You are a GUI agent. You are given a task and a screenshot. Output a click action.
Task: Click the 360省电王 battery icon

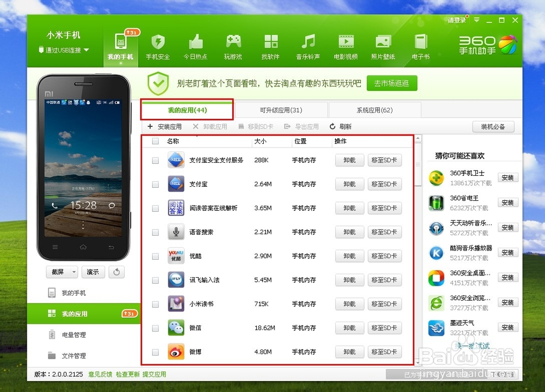pos(436,203)
